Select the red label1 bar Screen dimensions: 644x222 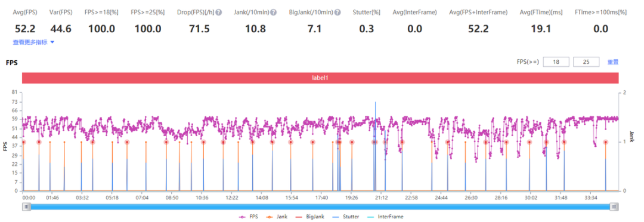pyautogui.click(x=320, y=78)
